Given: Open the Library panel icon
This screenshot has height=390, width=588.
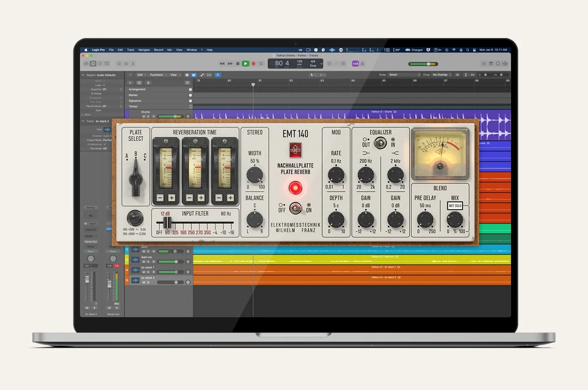Looking at the screenshot, I should tap(86, 64).
